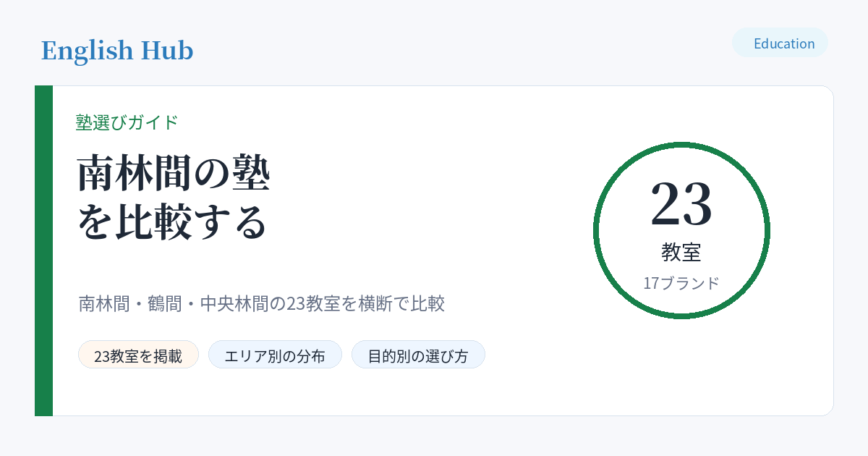868x456 pixels.
Task: Click the large 23 number in circle
Action: pyautogui.click(x=681, y=203)
